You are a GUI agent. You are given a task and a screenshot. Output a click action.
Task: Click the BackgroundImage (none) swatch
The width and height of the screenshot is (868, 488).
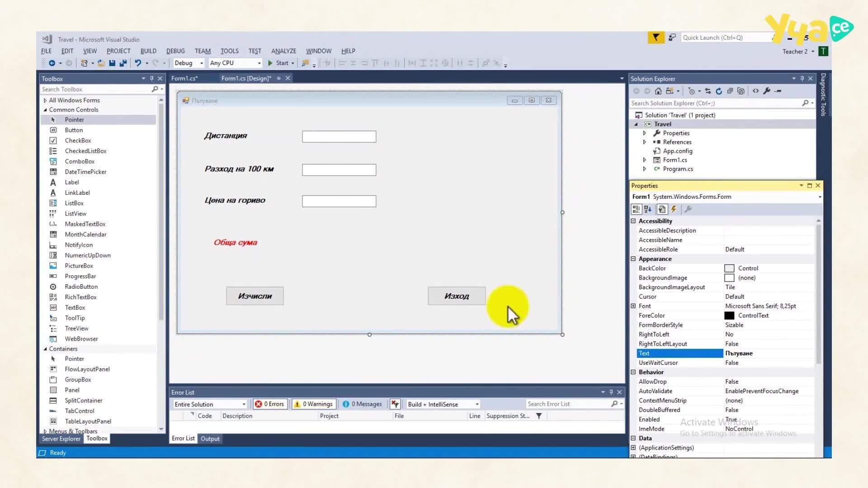pos(729,278)
